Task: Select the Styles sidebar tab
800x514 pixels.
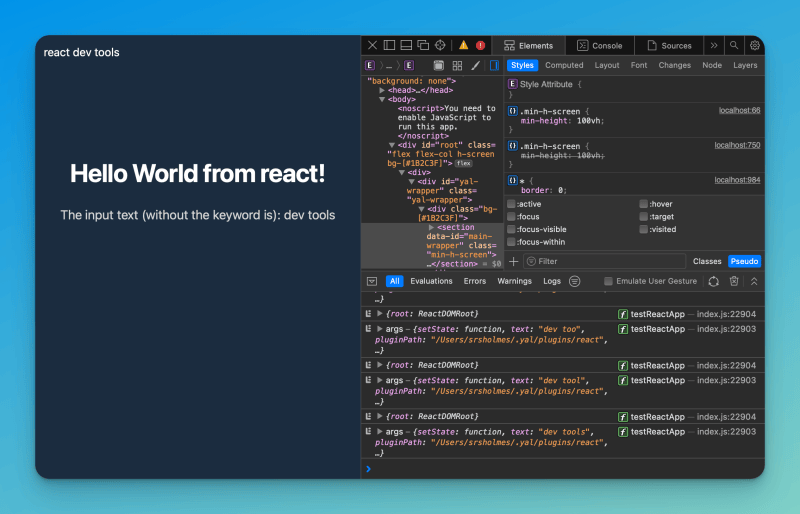Action: click(x=522, y=65)
